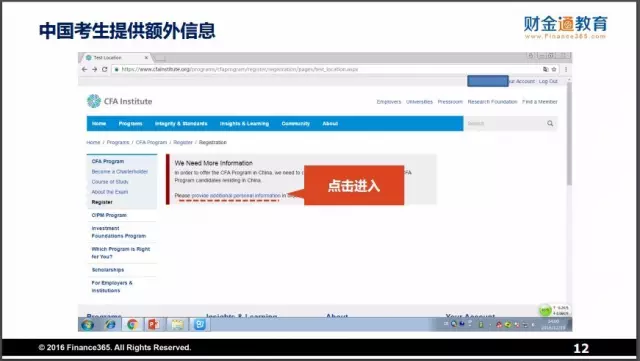Click the address bar URL

point(240,69)
